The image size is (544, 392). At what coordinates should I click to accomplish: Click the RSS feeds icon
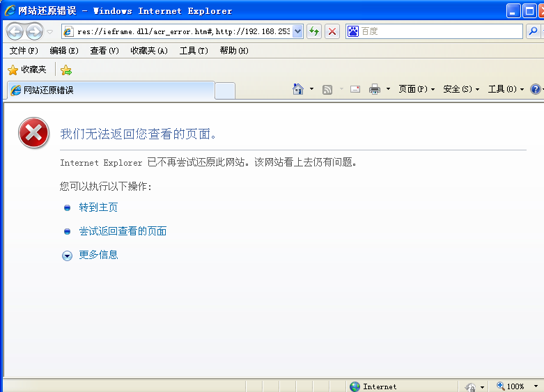(x=327, y=89)
